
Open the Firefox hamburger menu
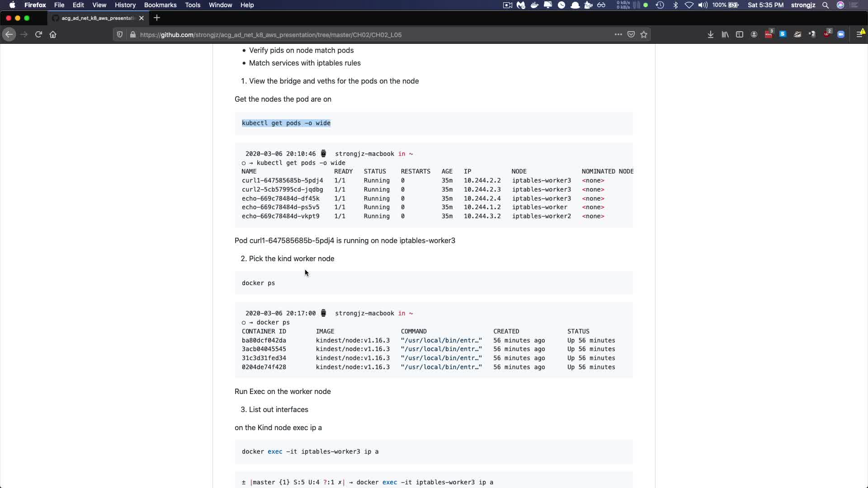click(859, 34)
